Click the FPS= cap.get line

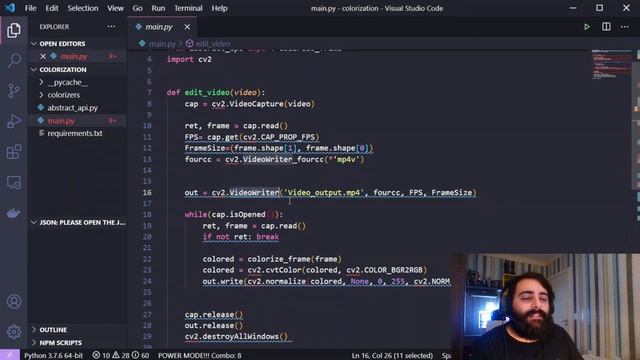pos(252,137)
